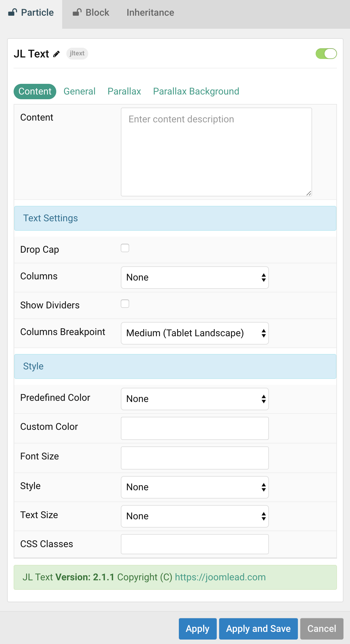Toggle the JL Text particle enabled switch
The height and width of the screenshot is (644, 350).
326,54
